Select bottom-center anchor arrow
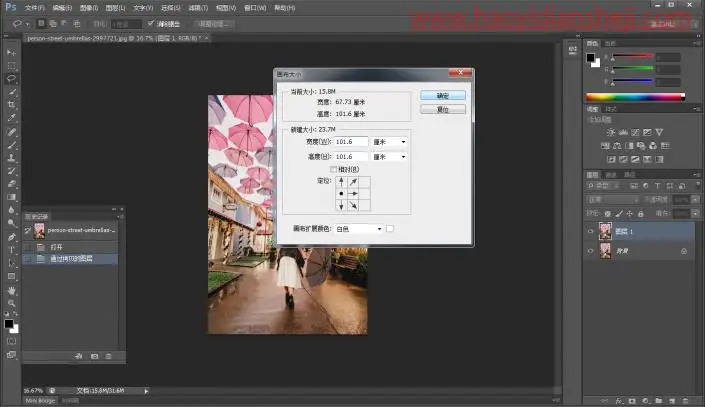This screenshot has width=705, height=407. [x=341, y=206]
